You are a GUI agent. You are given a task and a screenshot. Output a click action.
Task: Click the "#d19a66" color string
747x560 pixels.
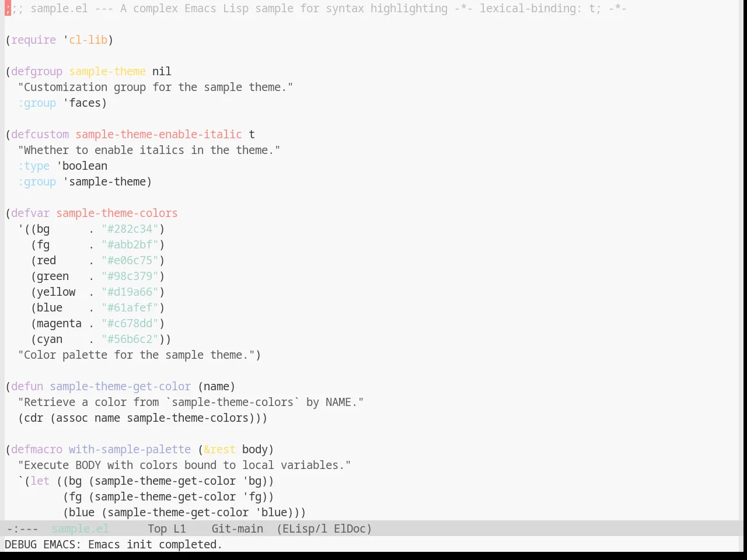pos(130,292)
